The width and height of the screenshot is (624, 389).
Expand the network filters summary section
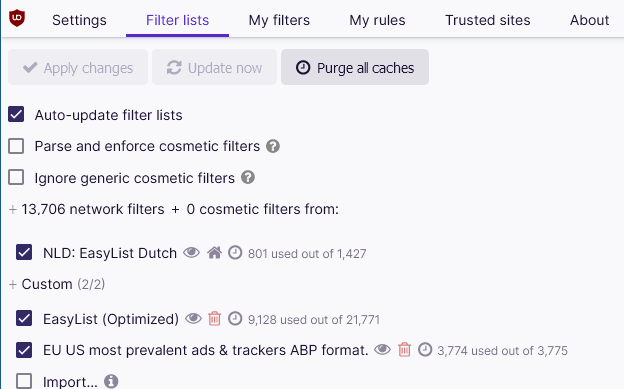[13, 209]
